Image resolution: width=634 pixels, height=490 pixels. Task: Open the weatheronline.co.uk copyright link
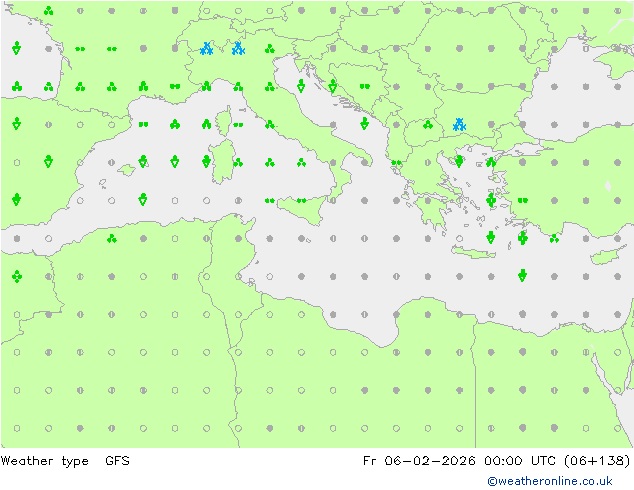pos(550,481)
